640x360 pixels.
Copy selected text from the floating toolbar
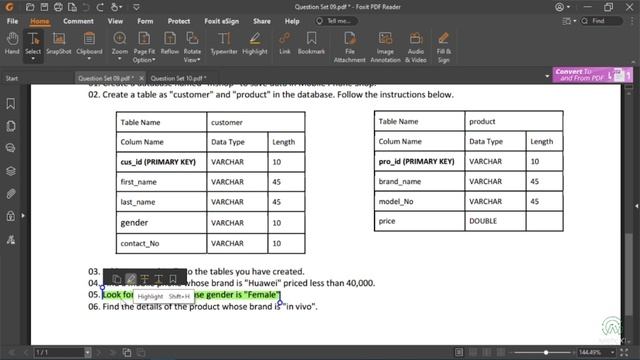tap(117, 279)
